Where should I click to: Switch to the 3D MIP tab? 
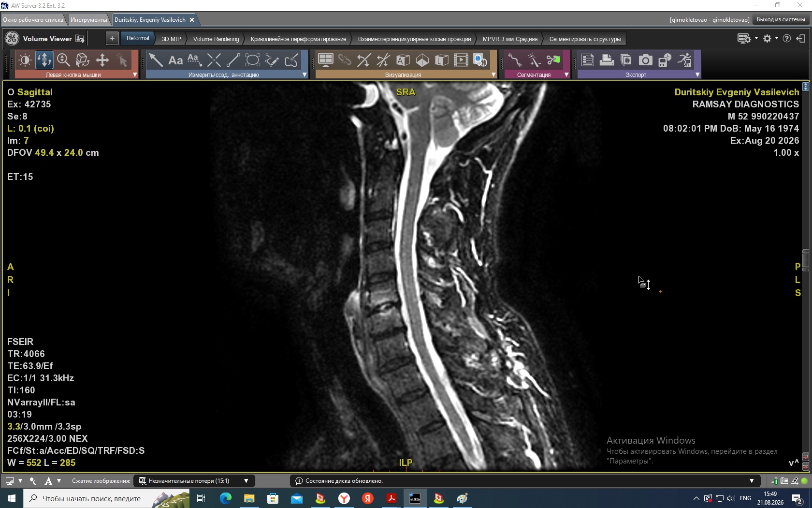pyautogui.click(x=171, y=39)
